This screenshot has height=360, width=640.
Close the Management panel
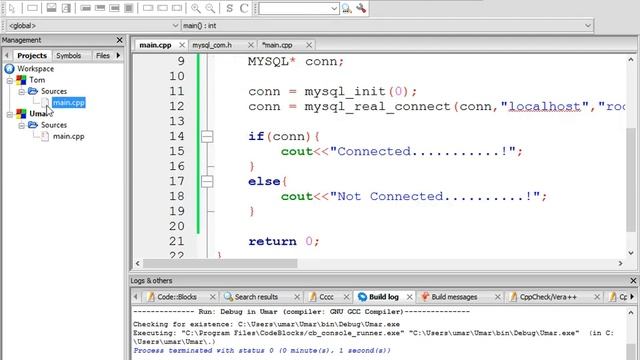coord(119,40)
